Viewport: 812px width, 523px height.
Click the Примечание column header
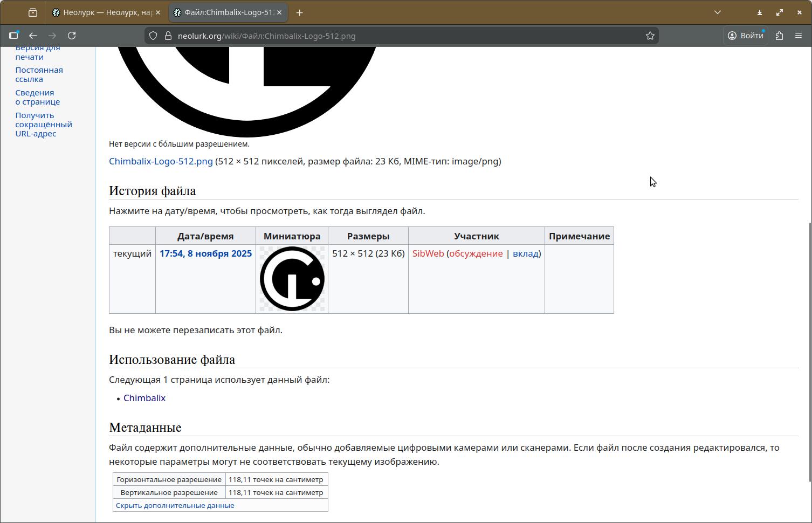(580, 236)
